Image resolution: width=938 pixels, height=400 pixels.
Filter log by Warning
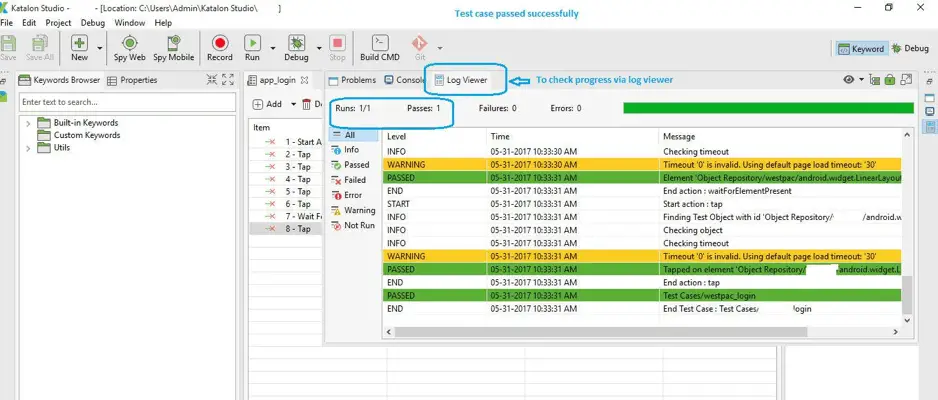click(354, 210)
